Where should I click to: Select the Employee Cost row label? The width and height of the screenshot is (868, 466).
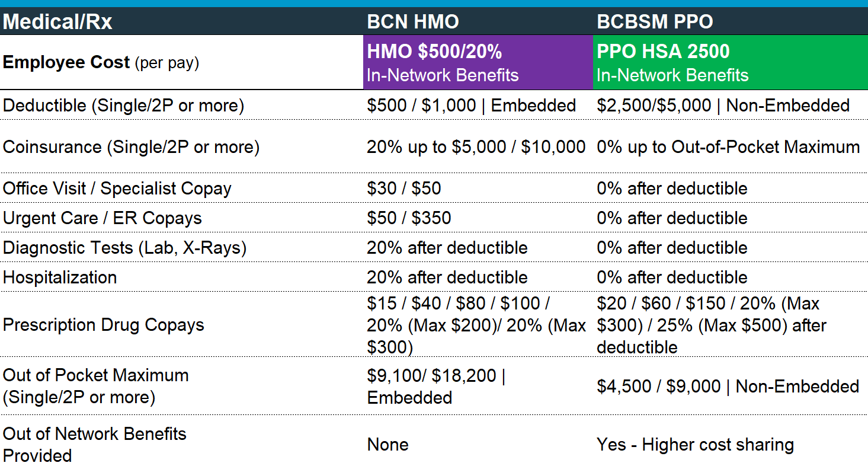coord(101,63)
